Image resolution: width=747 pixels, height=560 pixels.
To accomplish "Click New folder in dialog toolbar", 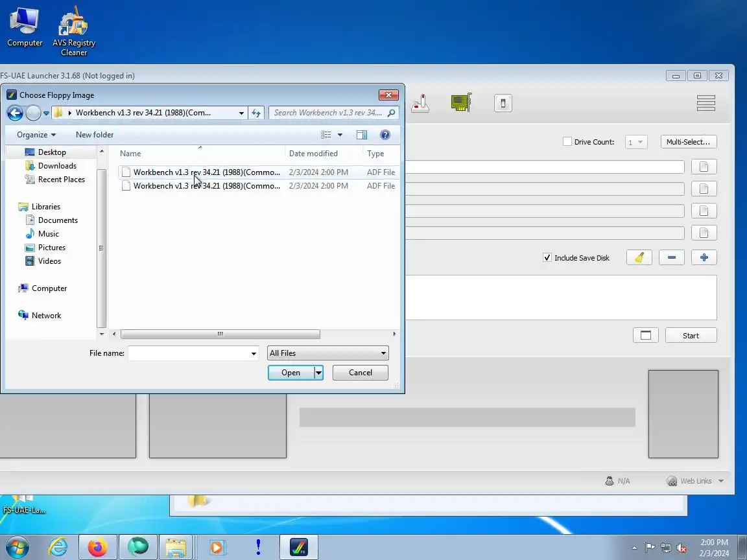I will [94, 135].
